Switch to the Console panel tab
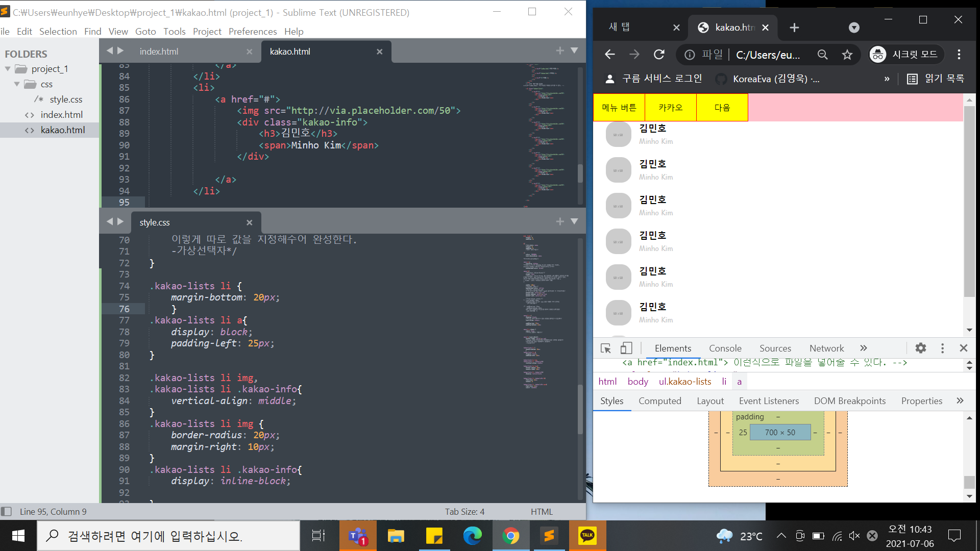 (x=725, y=348)
